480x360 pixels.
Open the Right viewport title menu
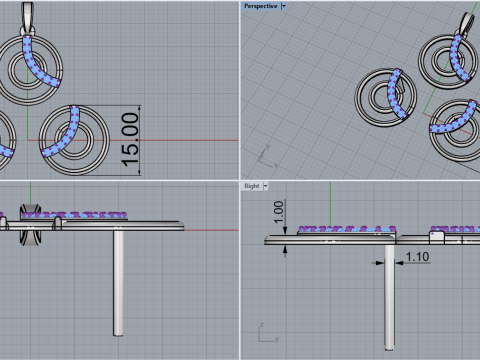pos(252,186)
